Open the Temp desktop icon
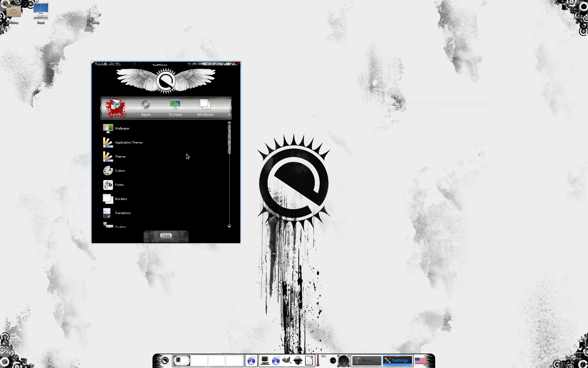Viewport: 588px width, 368px height. (95, 14)
